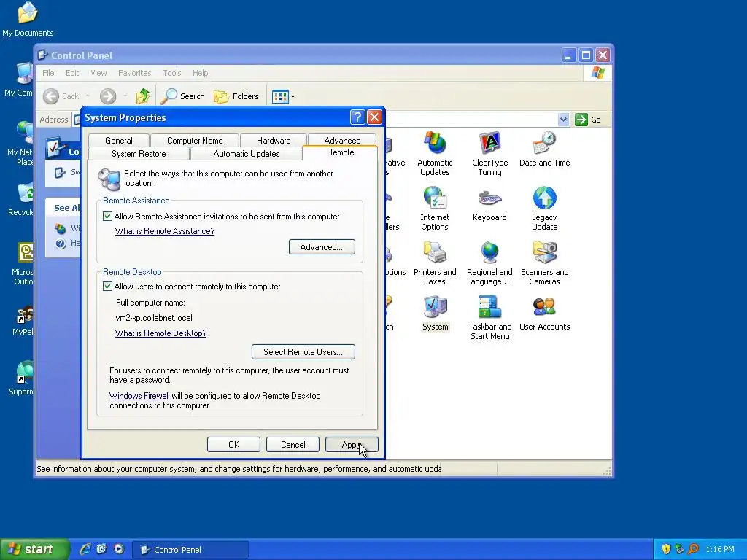This screenshot has height=560, width=747.
Task: Open the Legacy Update icon
Action: tap(544, 208)
